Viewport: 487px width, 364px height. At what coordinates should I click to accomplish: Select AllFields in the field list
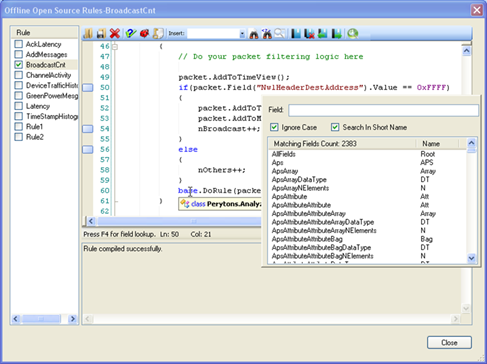pyautogui.click(x=367, y=154)
